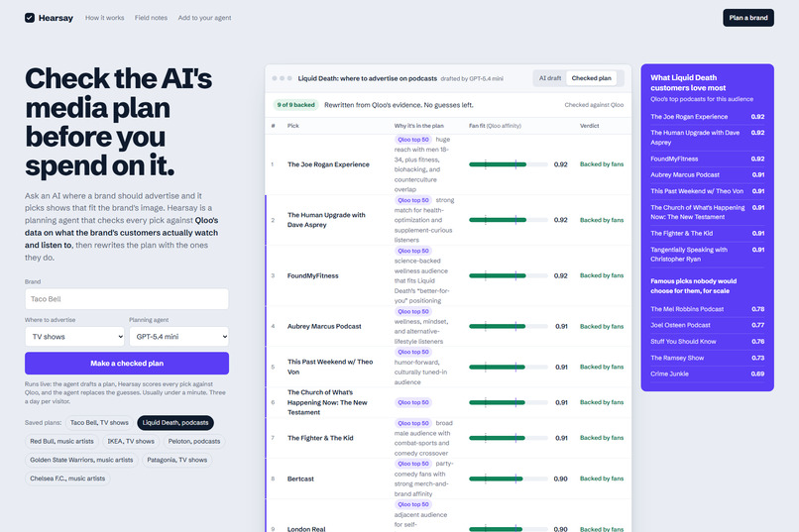The image size is (799, 532).
Task: Click the Hearsay checkmark logo icon
Action: pos(30,18)
